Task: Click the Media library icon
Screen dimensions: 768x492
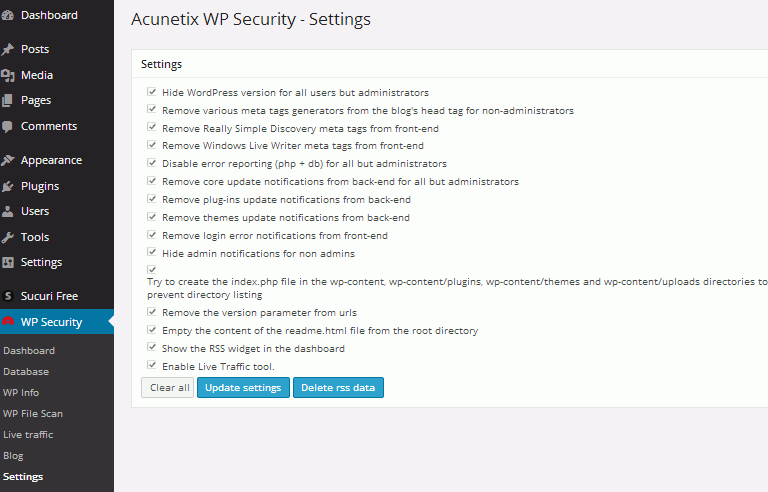Action: pos(7,75)
